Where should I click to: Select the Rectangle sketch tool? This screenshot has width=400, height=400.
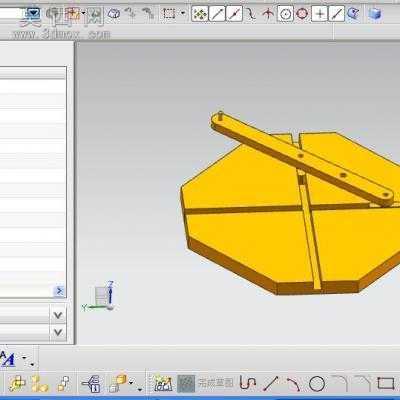(x=386, y=384)
